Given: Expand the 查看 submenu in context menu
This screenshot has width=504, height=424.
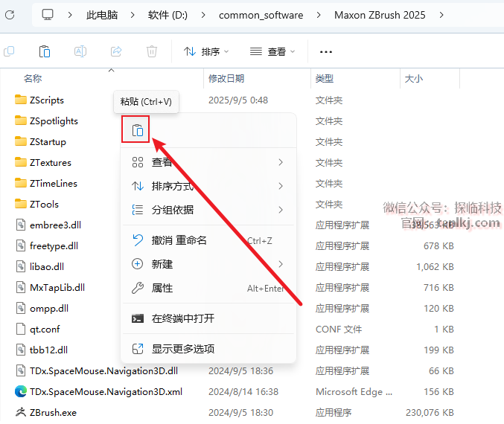Looking at the screenshot, I should pos(208,162).
